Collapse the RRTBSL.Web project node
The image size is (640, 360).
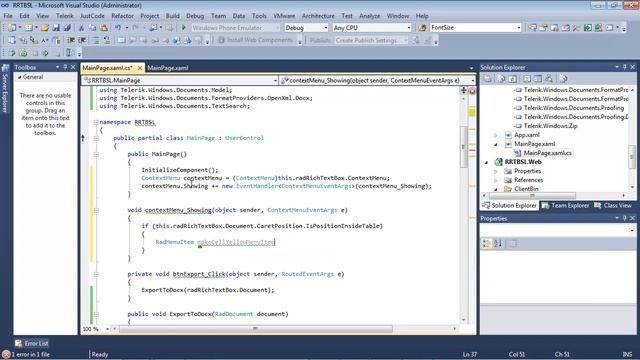point(487,162)
